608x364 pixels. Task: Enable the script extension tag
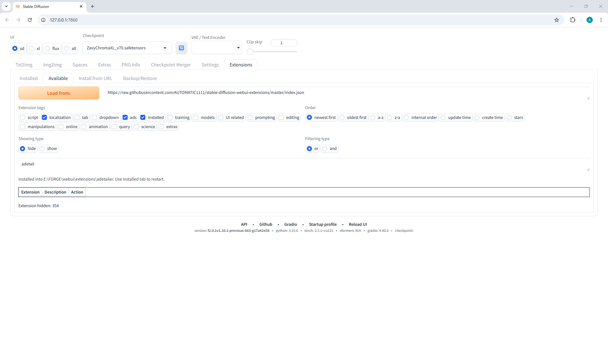[x=23, y=117]
